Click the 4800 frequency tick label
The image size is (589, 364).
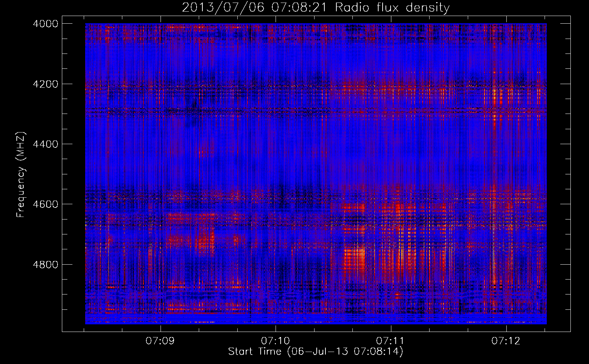click(46, 265)
